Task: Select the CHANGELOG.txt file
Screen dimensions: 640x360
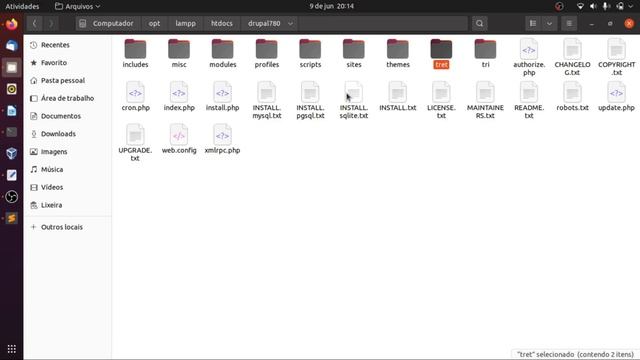Action: pos(572,57)
